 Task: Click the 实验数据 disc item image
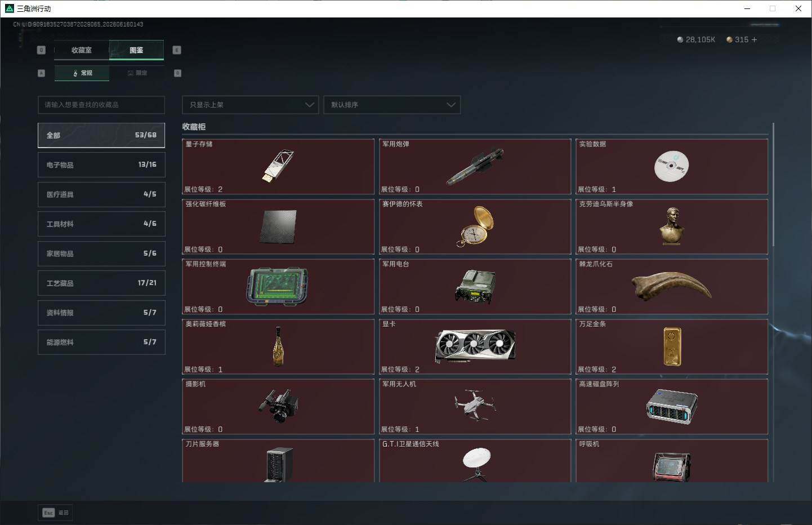tap(671, 166)
